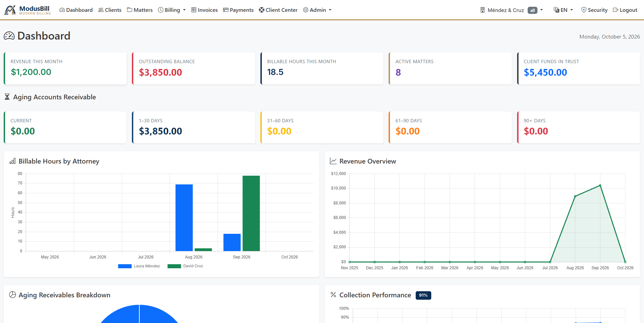Click the Admin gear icon
The height and width of the screenshot is (323, 644).
(x=306, y=10)
